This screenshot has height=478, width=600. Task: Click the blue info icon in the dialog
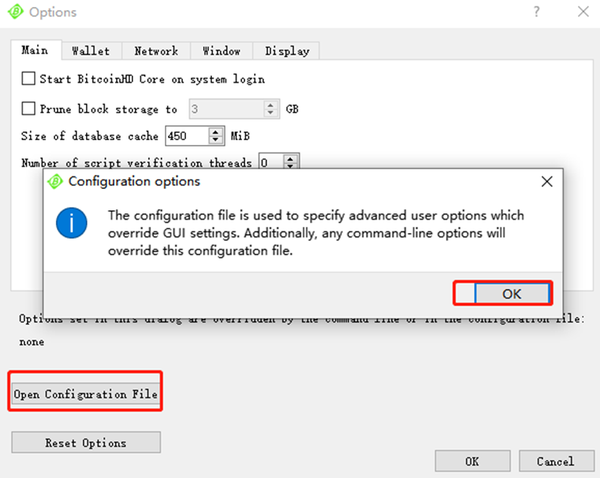point(72,222)
